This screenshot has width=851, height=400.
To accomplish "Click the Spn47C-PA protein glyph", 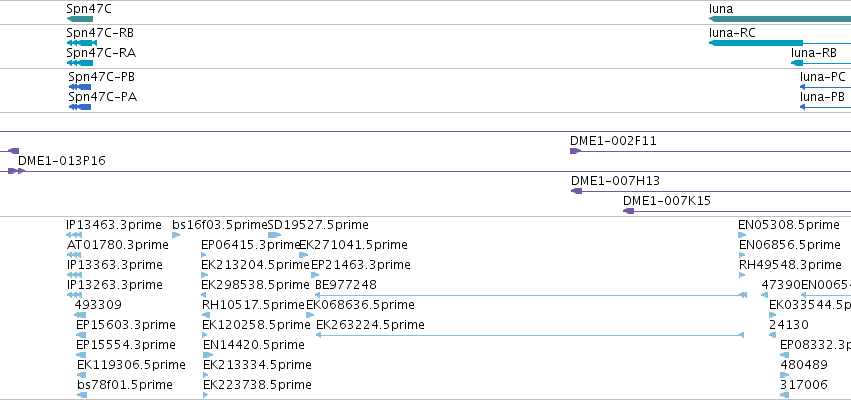I will tap(80, 107).
